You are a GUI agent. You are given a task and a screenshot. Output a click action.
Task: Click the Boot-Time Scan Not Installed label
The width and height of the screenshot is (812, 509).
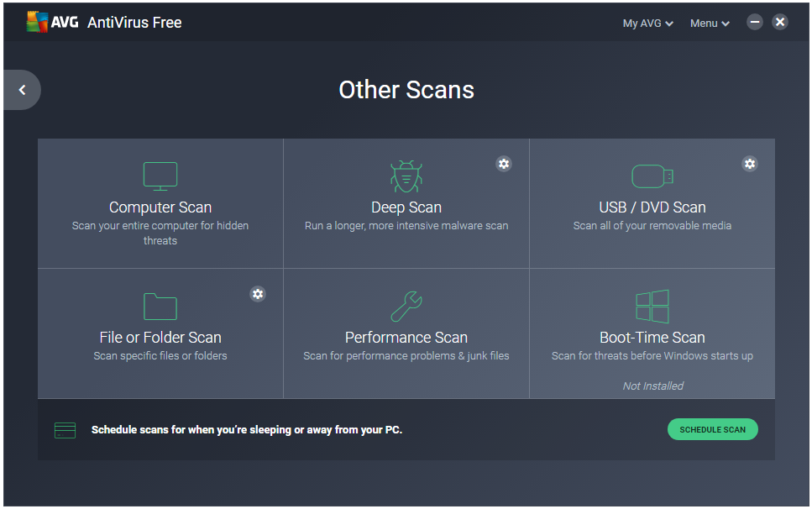tap(652, 386)
